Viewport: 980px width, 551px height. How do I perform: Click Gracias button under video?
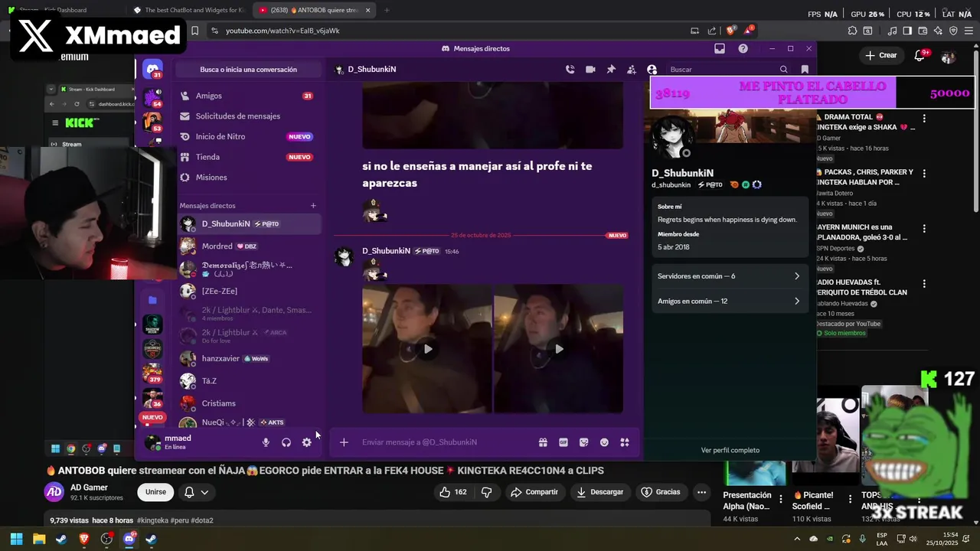pos(661,492)
